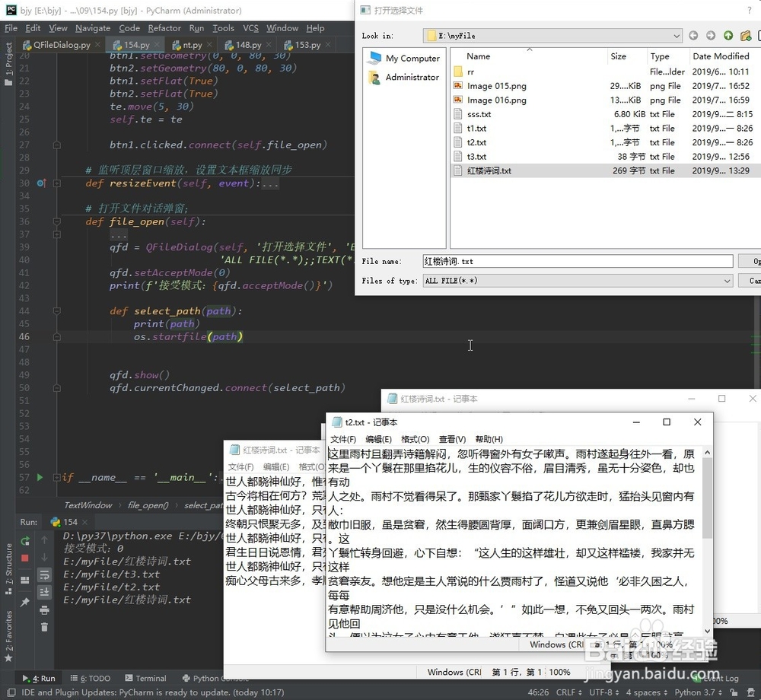Go back in file dialog navigation
The width and height of the screenshot is (761, 700).
click(693, 36)
